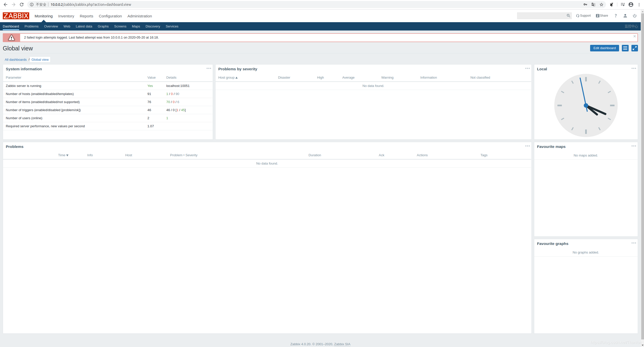Select the Latest data submenu tab
Image resolution: width=644 pixels, height=347 pixels.
tap(84, 26)
